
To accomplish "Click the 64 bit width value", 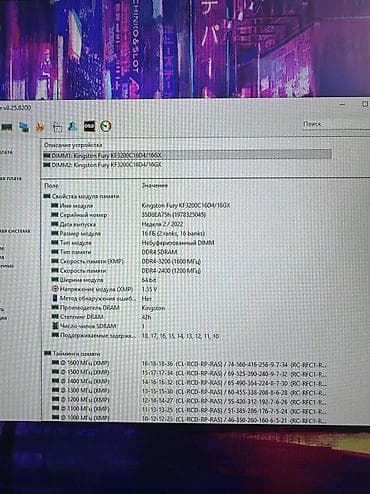I will [x=149, y=280].
